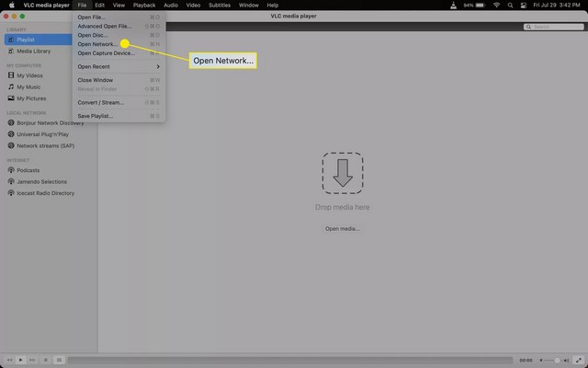
Task: Click the playlist toggle button in bottom bar
Action: pyautogui.click(x=59, y=360)
